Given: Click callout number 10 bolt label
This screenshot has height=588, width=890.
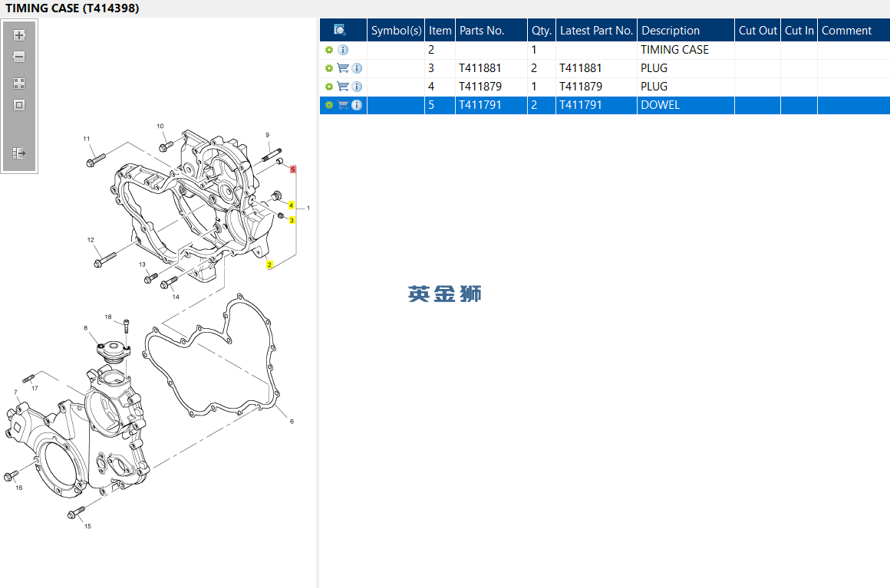Looking at the screenshot, I should pyautogui.click(x=160, y=126).
